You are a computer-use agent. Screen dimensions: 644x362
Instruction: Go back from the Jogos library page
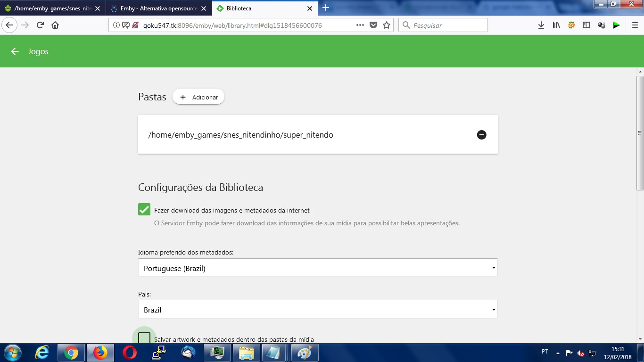(x=15, y=51)
